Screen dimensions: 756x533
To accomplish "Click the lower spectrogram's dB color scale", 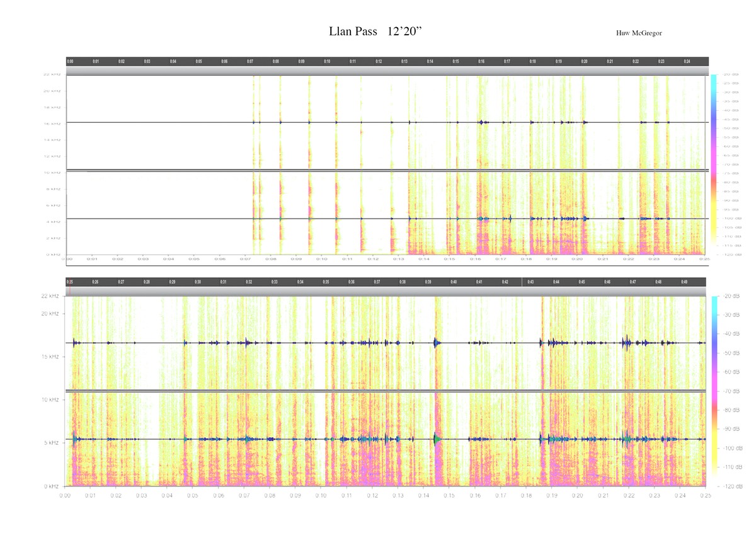I will [x=714, y=391].
